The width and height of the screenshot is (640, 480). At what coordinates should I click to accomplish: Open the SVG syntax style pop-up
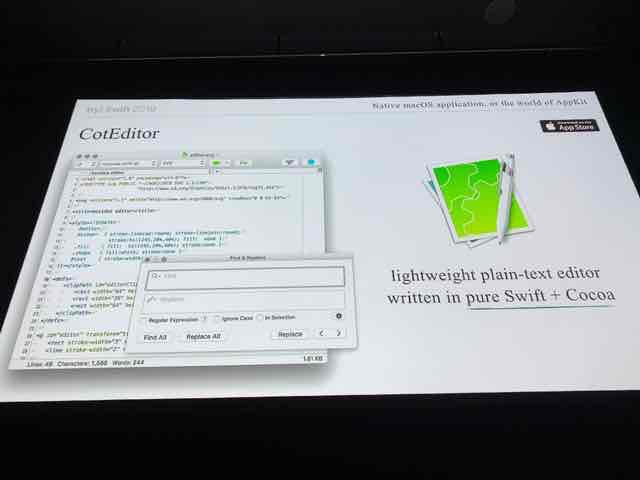coord(182,163)
